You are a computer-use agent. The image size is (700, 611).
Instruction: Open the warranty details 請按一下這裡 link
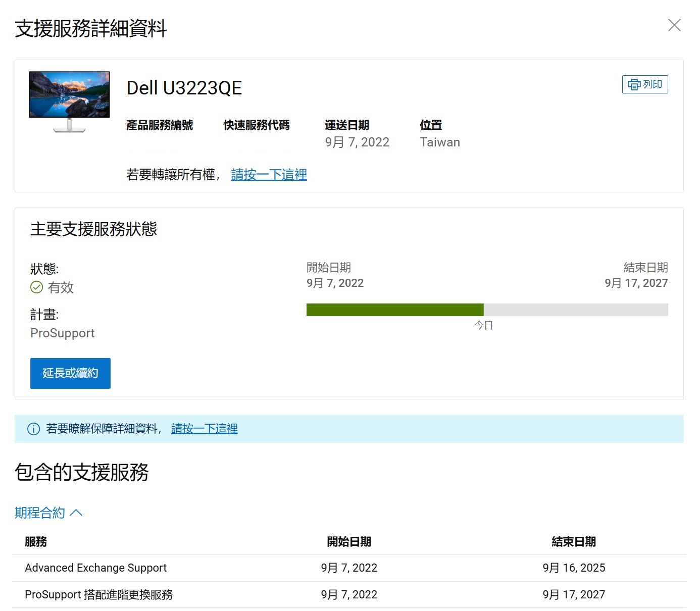204,429
